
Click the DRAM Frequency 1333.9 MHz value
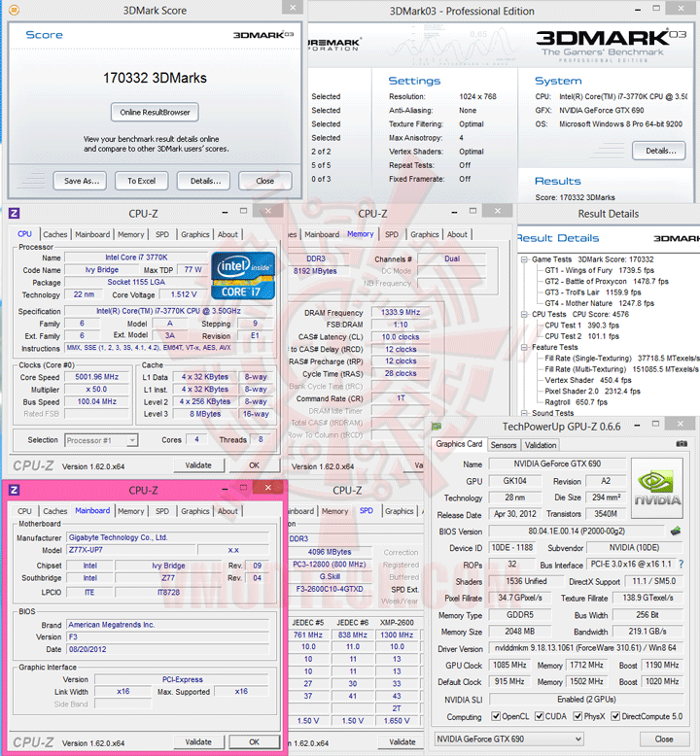coord(401,313)
